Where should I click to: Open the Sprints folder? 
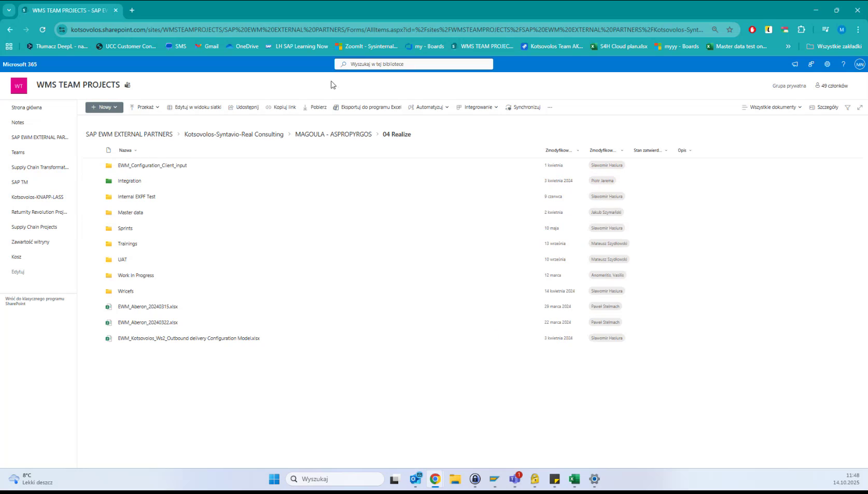(x=125, y=228)
